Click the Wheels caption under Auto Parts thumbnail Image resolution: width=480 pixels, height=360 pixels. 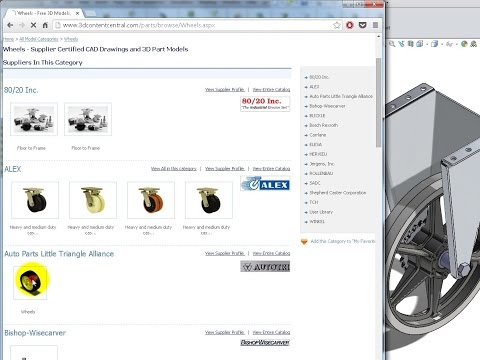pyautogui.click(x=28, y=312)
